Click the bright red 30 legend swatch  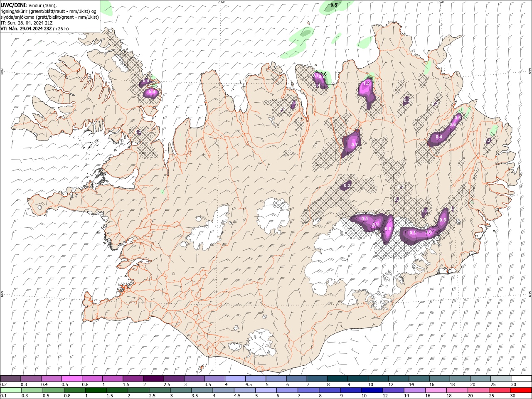[521, 390]
